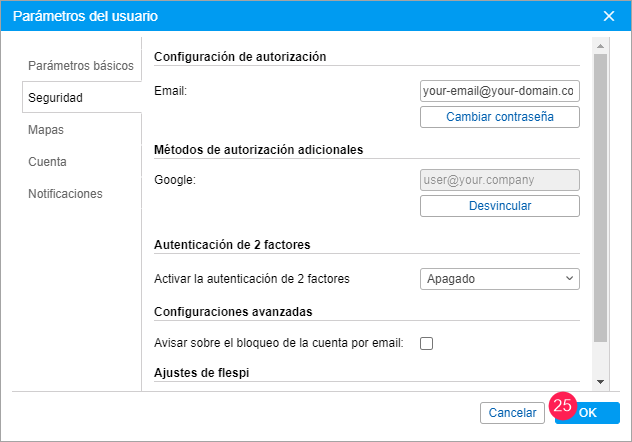Click the scrollbar down arrow

click(600, 382)
